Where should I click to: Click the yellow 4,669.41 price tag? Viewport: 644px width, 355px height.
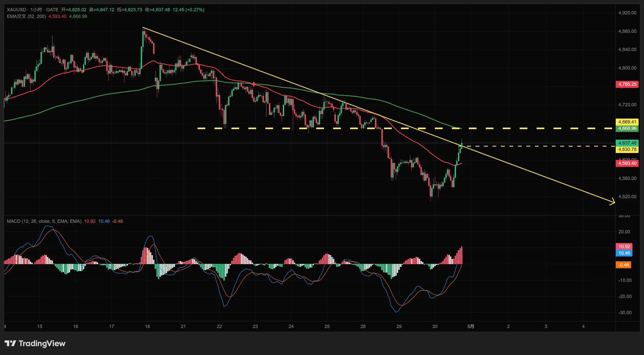point(627,122)
